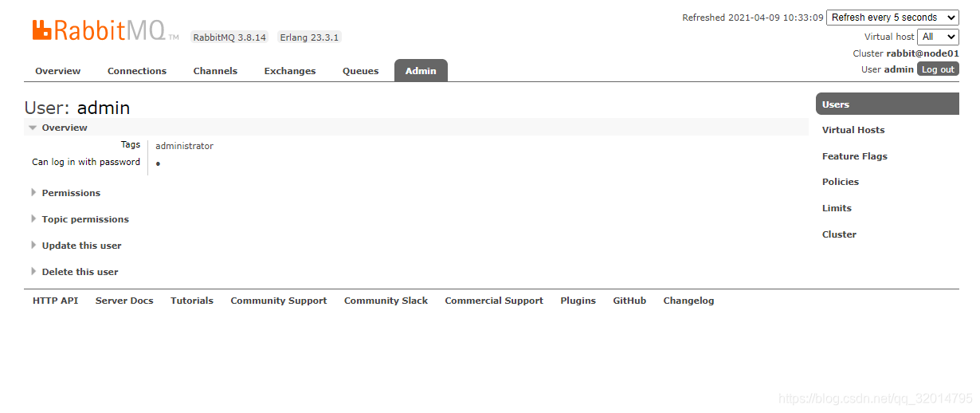
Task: Open the Commercial Support link
Action: [494, 301]
